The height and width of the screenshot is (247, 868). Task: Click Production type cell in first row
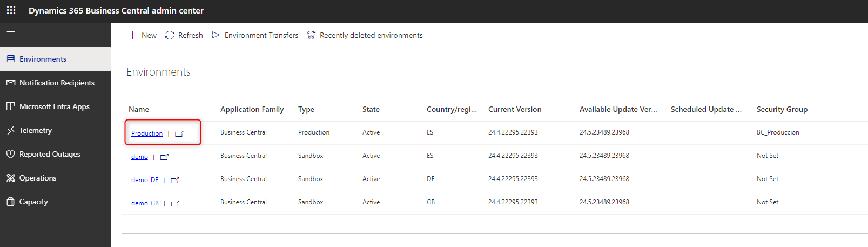tap(314, 132)
